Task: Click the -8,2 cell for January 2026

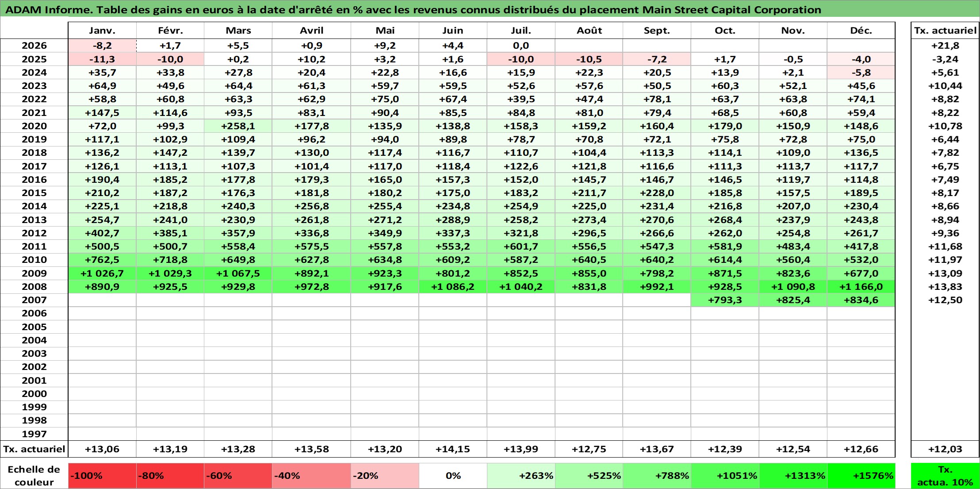Action: point(102,46)
